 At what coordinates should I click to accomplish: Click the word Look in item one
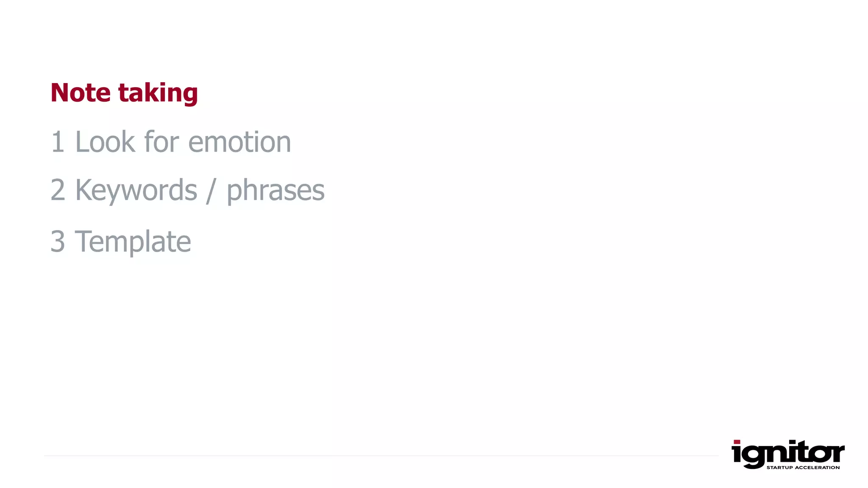(105, 141)
